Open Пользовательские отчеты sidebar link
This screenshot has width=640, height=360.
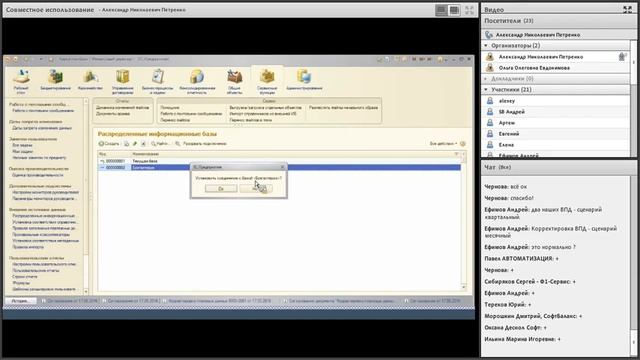click(36, 270)
